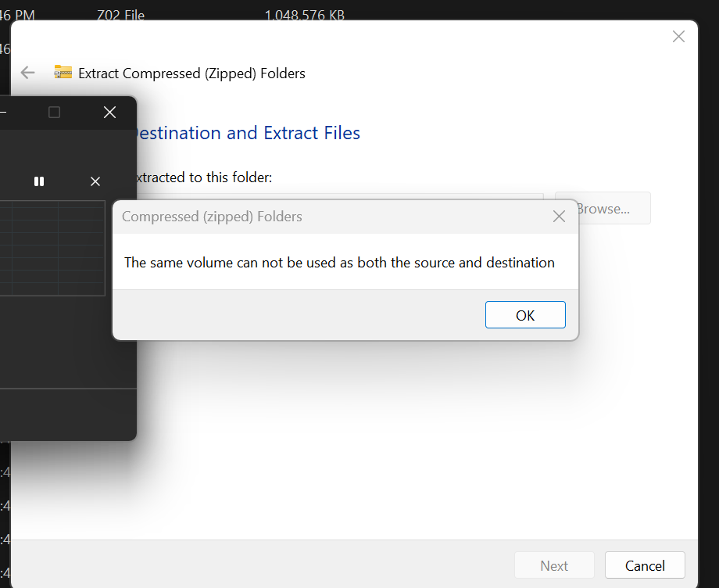Maximize the dark progress window
The height and width of the screenshot is (588, 719).
(54, 113)
